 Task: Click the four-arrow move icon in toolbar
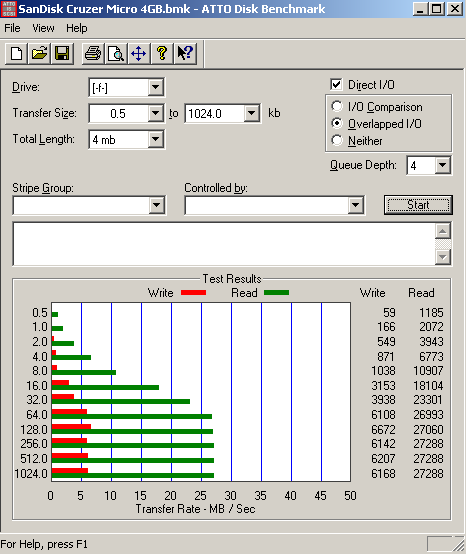click(x=138, y=54)
